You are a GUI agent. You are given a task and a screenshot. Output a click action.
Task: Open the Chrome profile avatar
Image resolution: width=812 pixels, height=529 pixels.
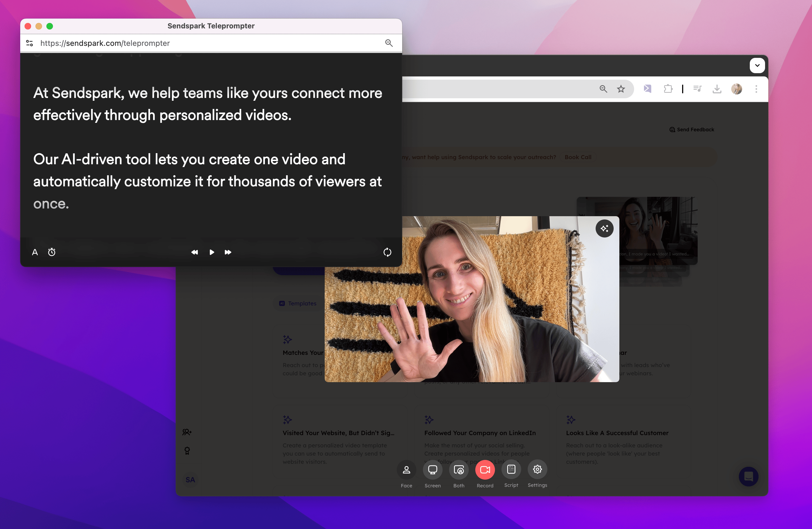737,89
